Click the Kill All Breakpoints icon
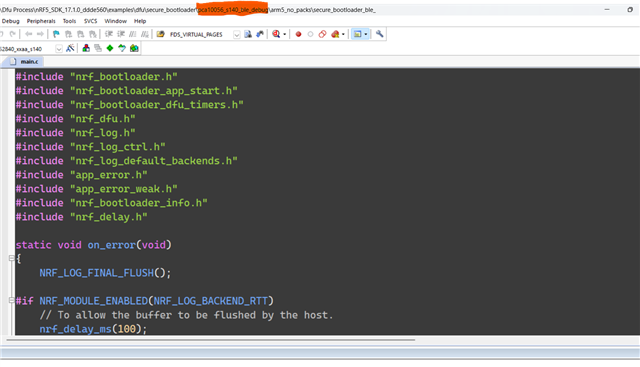The width and height of the screenshot is (640, 367). tap(335, 34)
